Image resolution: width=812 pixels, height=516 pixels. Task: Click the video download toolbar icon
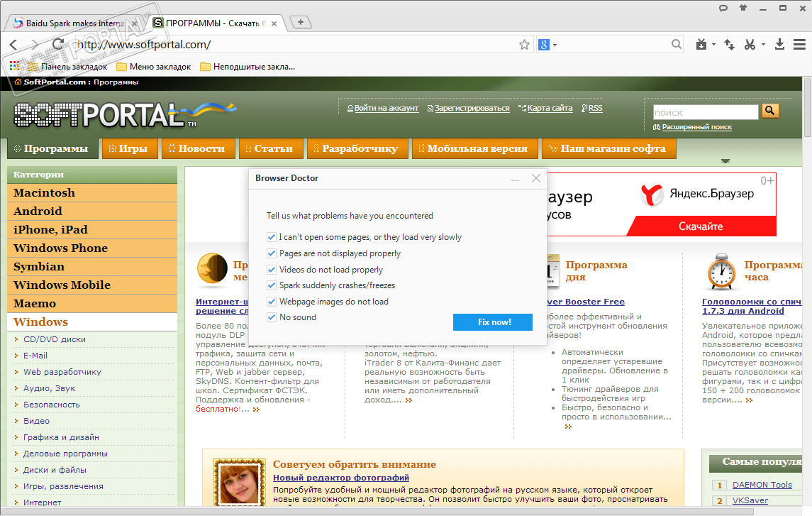click(701, 45)
